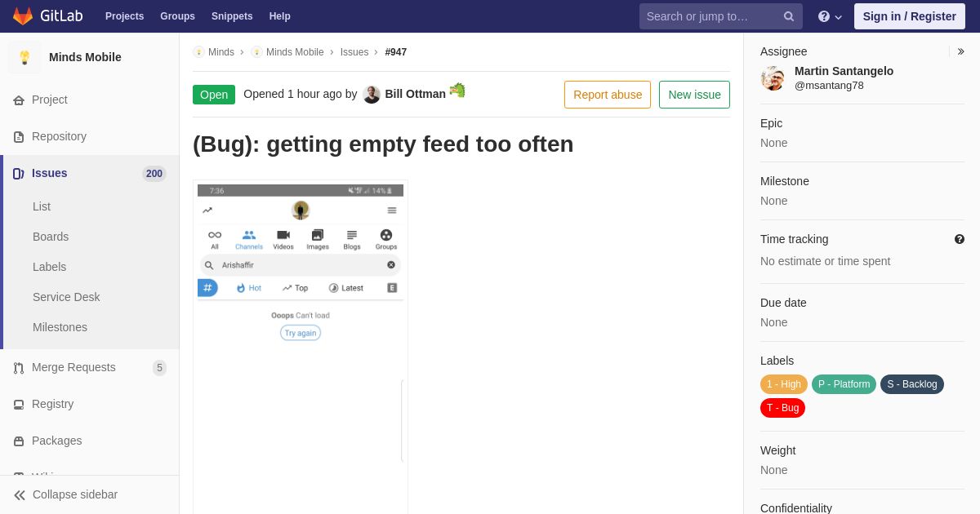Click the Minds Mobile project title
The height and width of the screenshot is (514, 980).
pyautogui.click(x=85, y=57)
